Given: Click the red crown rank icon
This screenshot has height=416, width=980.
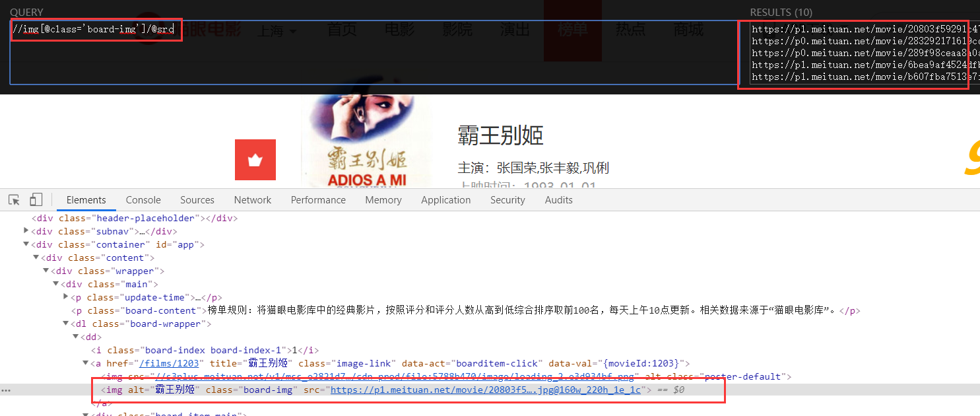Looking at the screenshot, I should tap(255, 160).
